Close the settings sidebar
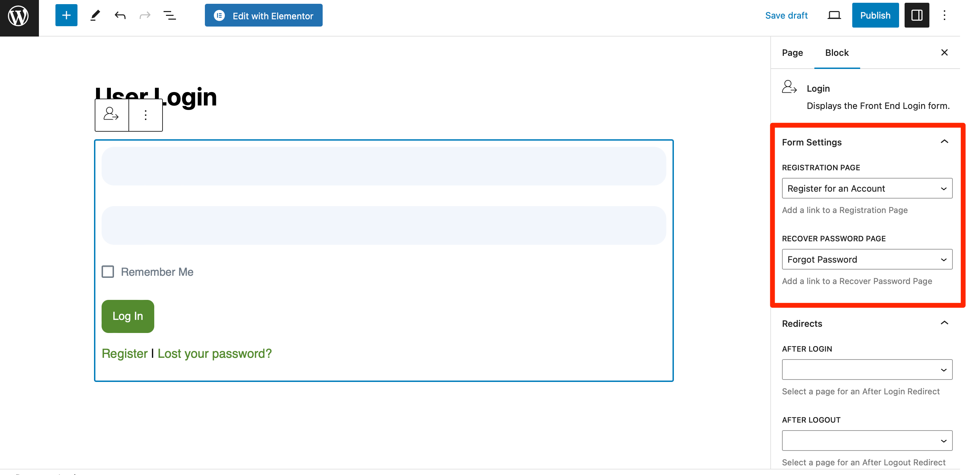 [x=944, y=52]
